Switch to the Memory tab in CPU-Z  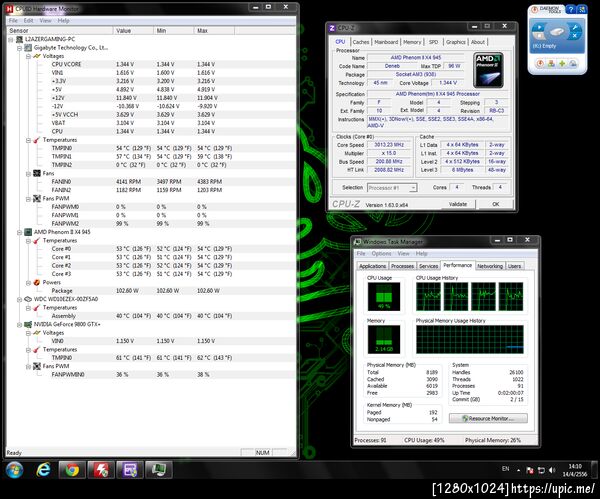coord(412,42)
